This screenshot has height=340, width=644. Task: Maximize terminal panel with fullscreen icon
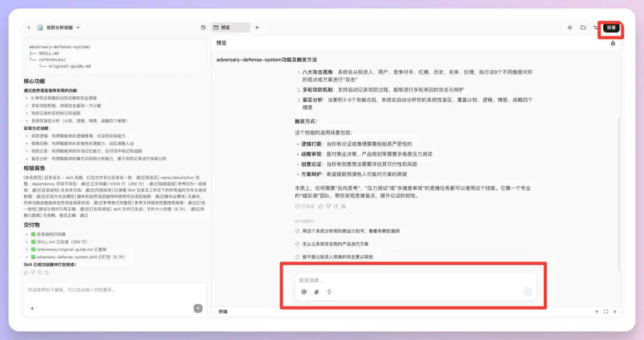[606, 311]
